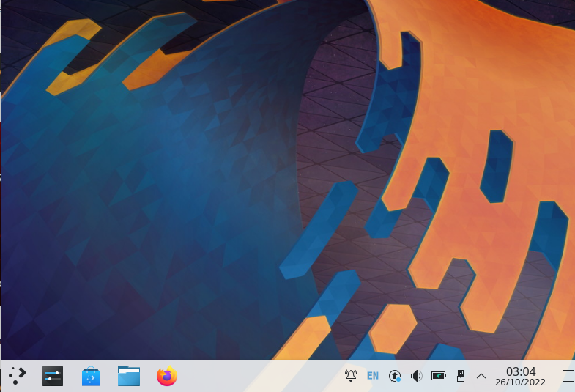Click the dark blue wallpaper area on the left
Image resolution: width=575 pixels, height=392 pixels.
click(110, 220)
